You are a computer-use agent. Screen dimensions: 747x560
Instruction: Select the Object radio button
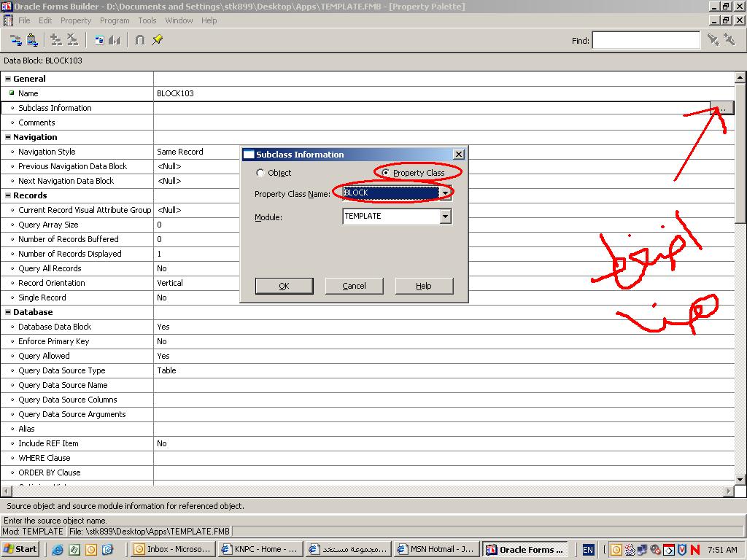[260, 173]
